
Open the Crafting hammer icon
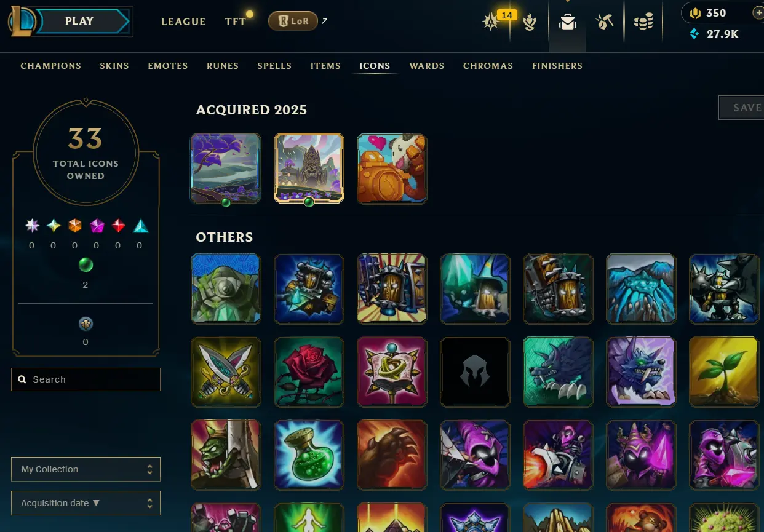click(x=605, y=22)
